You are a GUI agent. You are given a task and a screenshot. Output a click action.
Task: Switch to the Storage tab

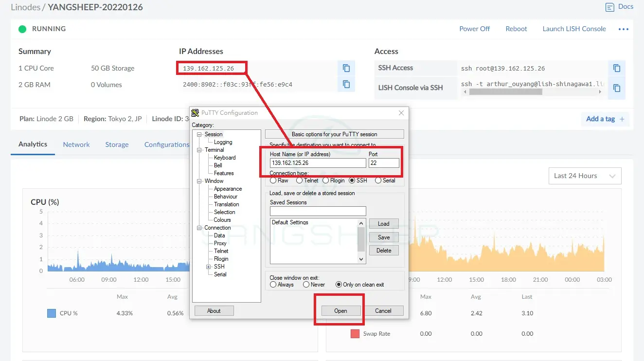[117, 144]
